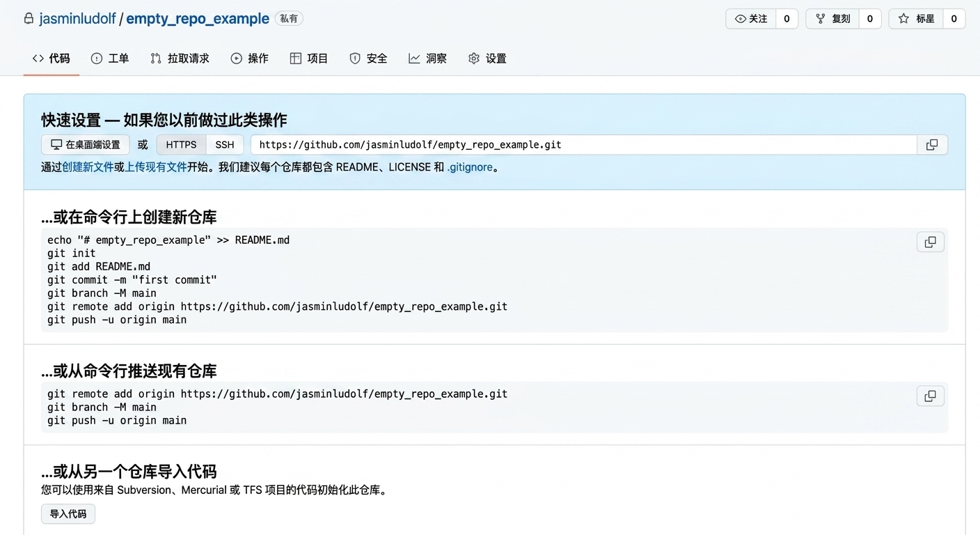980x535 pixels.
Task: Switch to the 代码 tab
Action: [52, 59]
